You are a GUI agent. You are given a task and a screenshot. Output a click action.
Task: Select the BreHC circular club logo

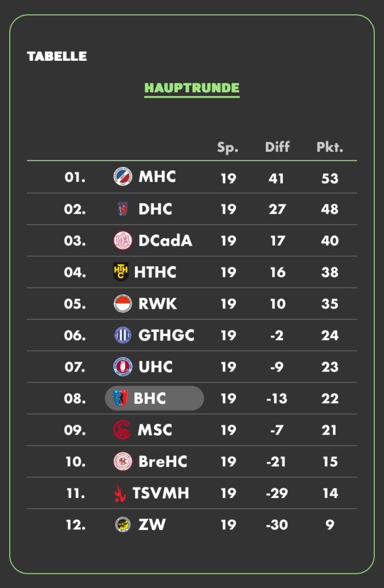(123, 461)
